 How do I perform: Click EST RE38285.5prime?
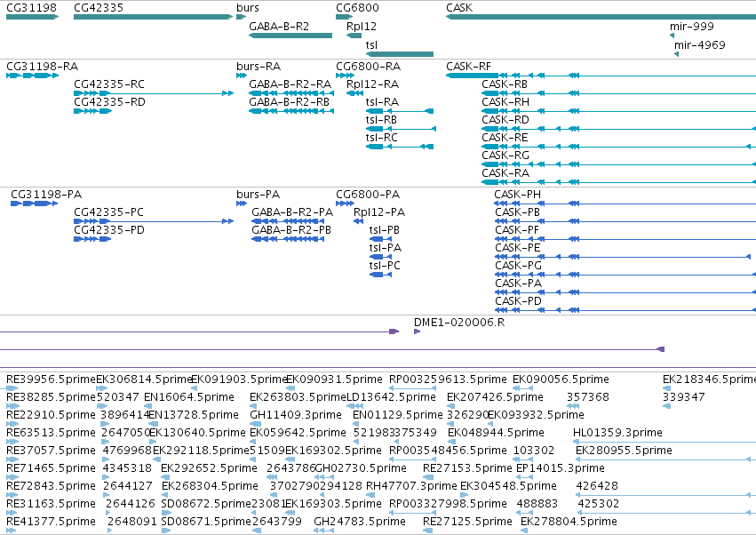click(51, 397)
